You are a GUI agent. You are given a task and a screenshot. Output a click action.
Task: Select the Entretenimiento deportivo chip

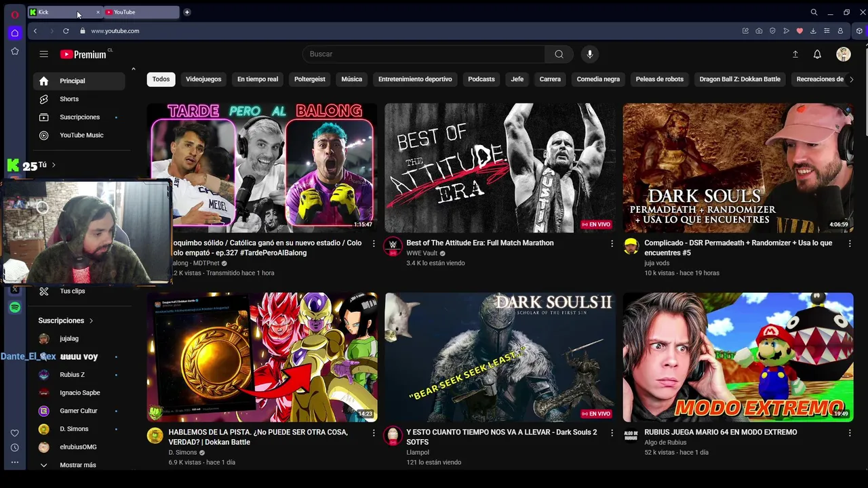point(415,79)
